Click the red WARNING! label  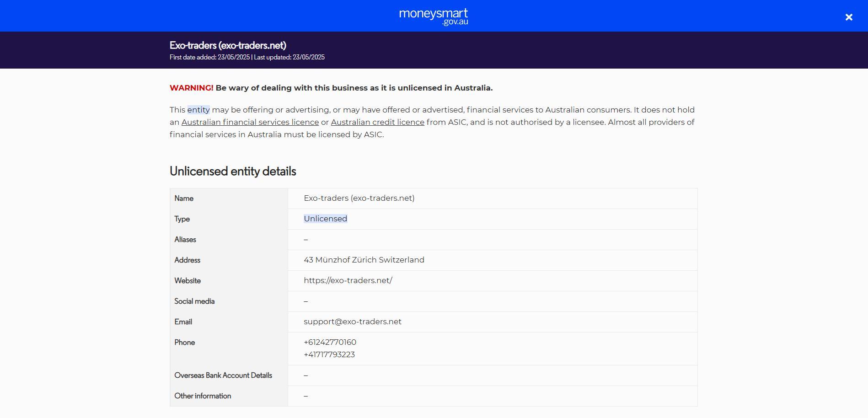(192, 88)
